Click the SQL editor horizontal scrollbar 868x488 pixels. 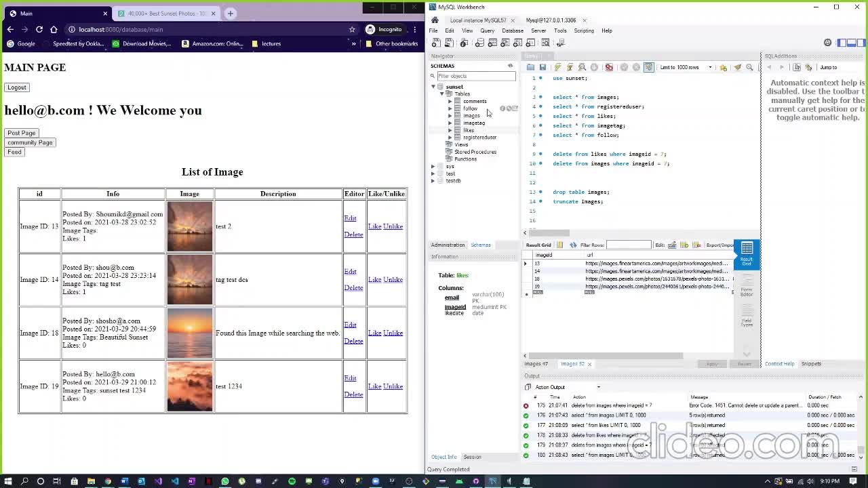point(549,233)
